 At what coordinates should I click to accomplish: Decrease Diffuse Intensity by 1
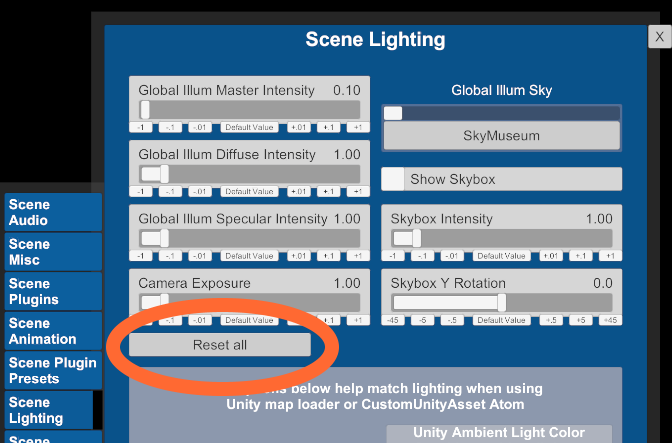click(141, 192)
